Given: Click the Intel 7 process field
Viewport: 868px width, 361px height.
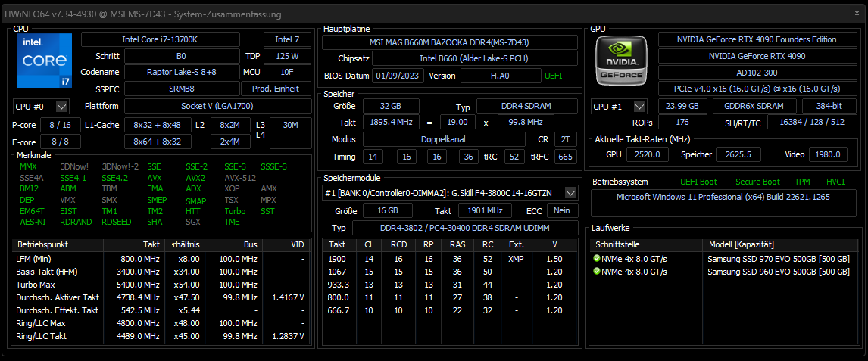Looking at the screenshot, I should click(x=287, y=39).
